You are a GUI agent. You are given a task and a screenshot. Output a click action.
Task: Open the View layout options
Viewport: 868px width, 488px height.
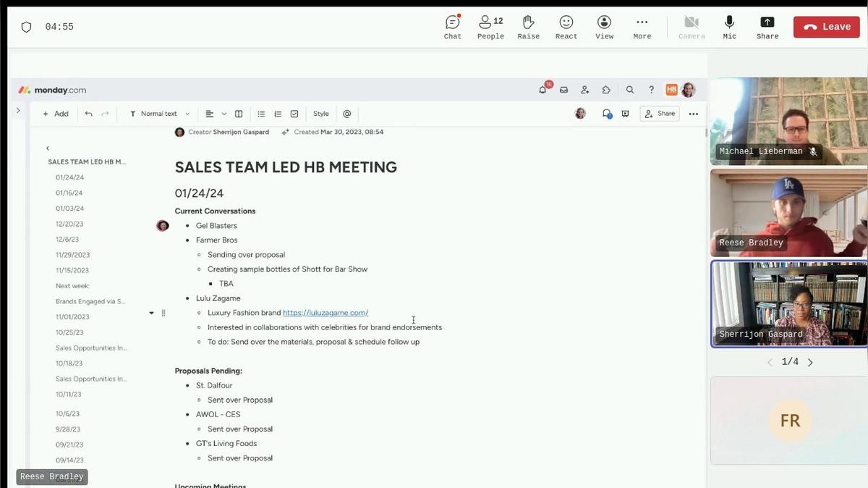(604, 27)
